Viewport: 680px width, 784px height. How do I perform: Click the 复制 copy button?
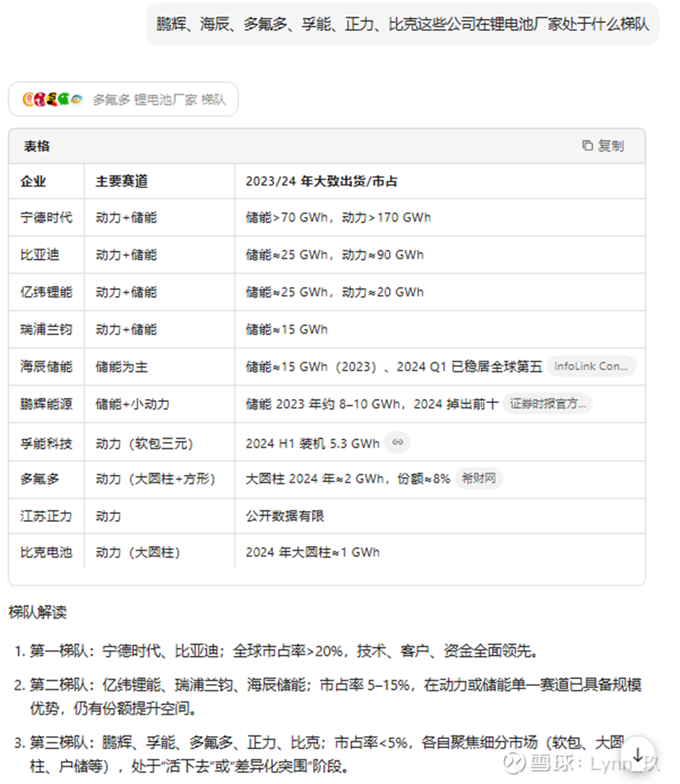coord(603,146)
